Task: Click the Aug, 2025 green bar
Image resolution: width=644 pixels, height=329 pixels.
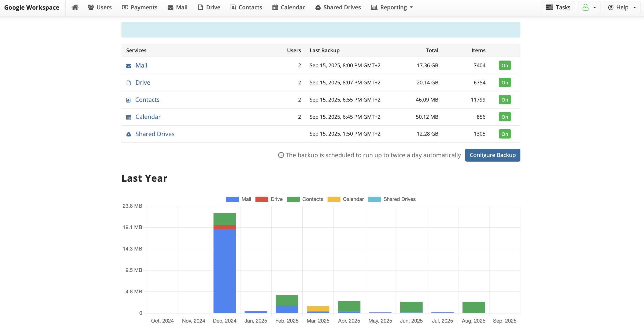Action: (x=473, y=307)
